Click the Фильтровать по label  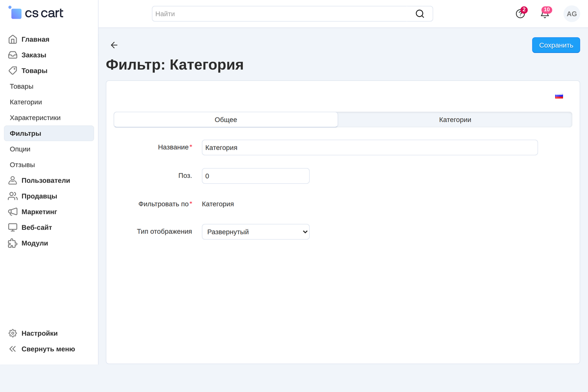coord(166,204)
